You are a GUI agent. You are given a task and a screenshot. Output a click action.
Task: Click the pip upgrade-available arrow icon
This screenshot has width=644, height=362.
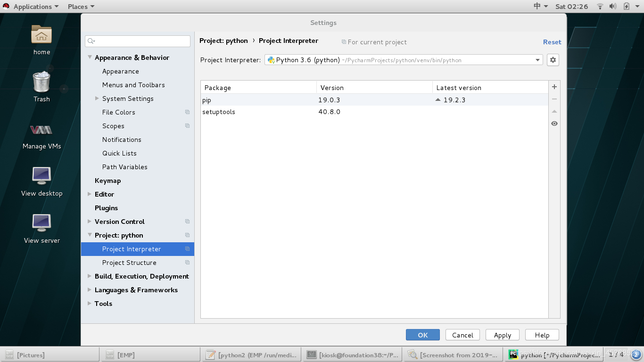tap(438, 99)
